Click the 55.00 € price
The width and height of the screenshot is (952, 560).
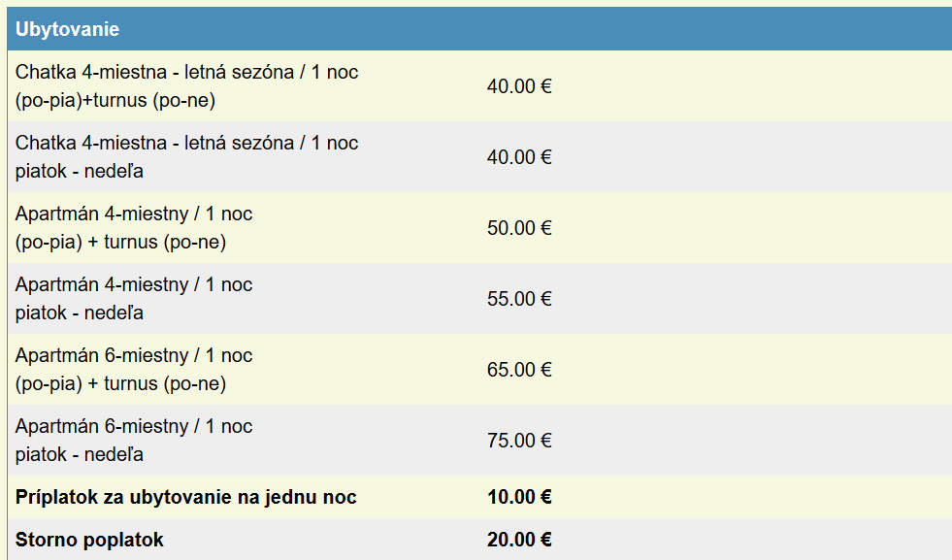tap(519, 299)
